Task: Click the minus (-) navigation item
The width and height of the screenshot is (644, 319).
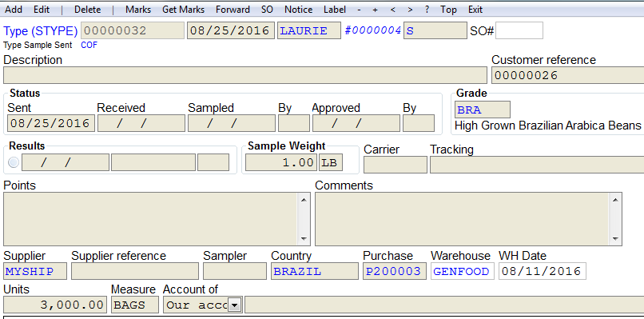Action: coord(360,10)
